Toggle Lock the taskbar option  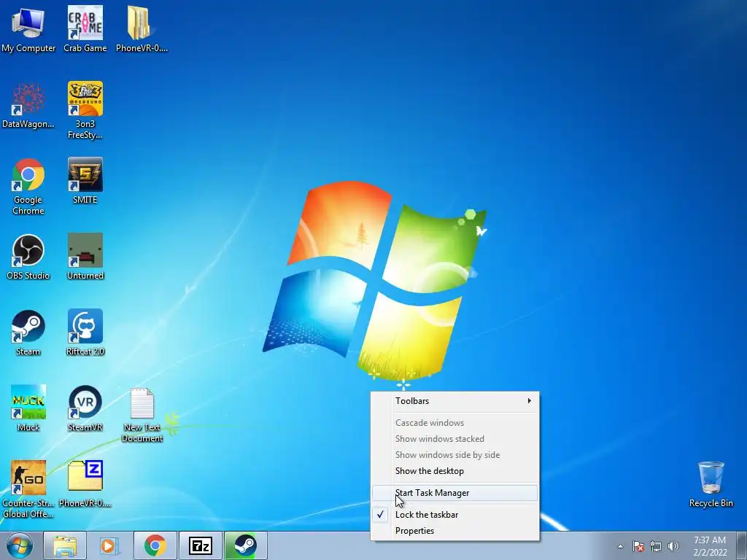[455, 515]
